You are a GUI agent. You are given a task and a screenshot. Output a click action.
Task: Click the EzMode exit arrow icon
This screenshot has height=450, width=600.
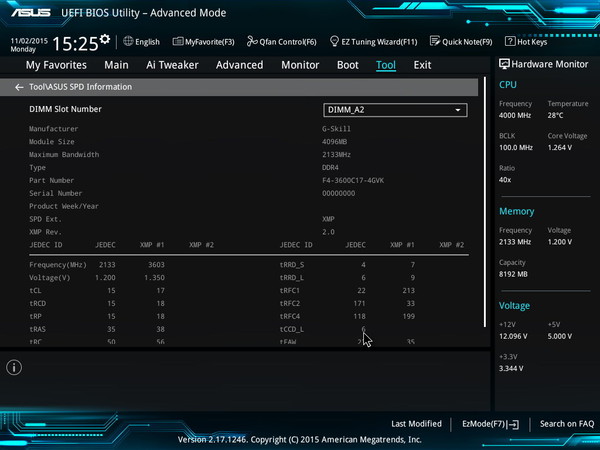tap(514, 424)
